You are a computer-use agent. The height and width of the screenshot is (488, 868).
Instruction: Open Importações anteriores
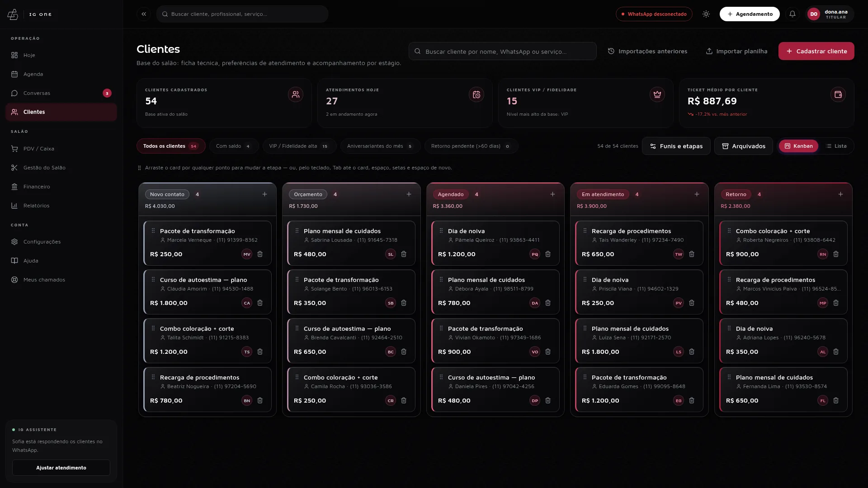click(x=647, y=51)
